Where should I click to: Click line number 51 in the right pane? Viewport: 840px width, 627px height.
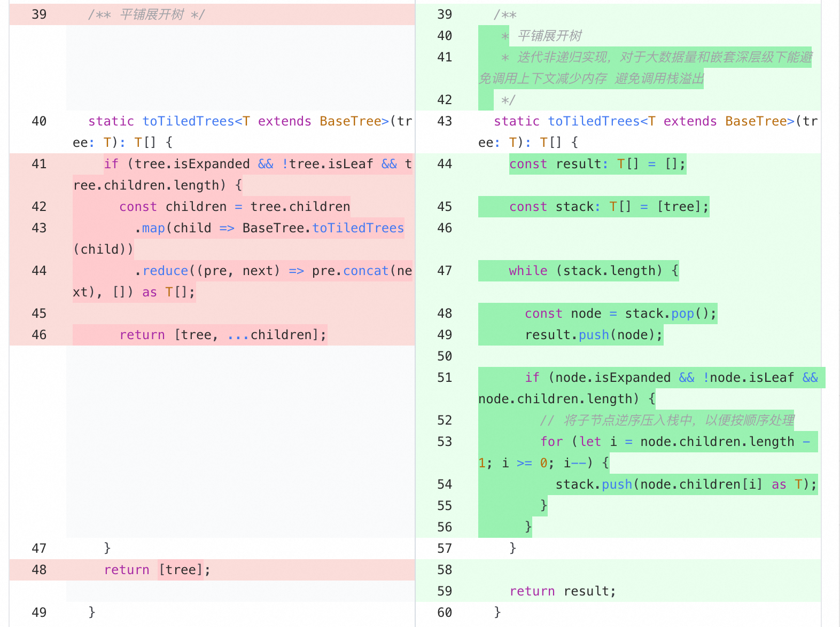coord(445,378)
